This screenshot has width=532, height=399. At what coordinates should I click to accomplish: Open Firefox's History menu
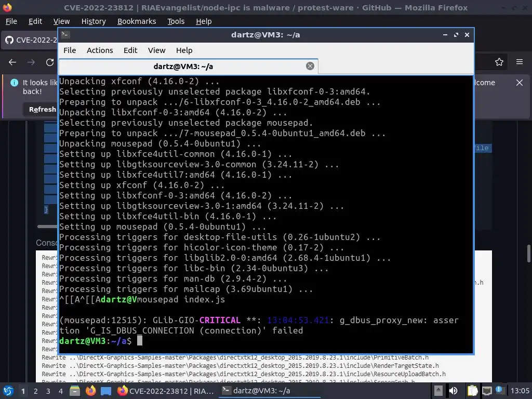click(x=94, y=21)
